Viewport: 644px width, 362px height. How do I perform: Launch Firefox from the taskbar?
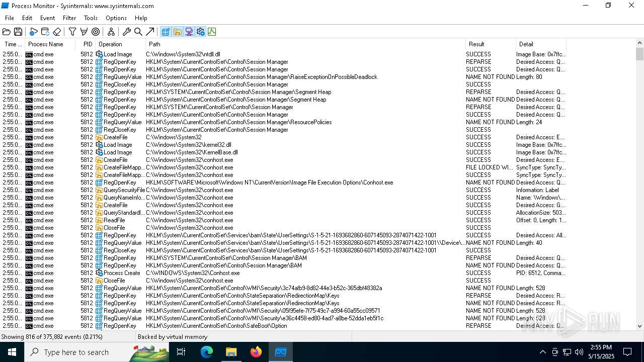(256, 352)
